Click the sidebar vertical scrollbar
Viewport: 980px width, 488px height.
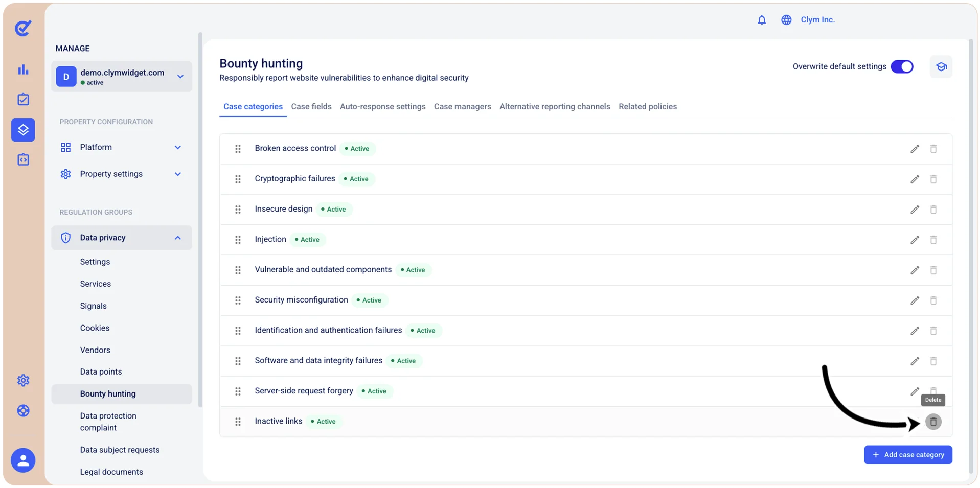[200, 220]
